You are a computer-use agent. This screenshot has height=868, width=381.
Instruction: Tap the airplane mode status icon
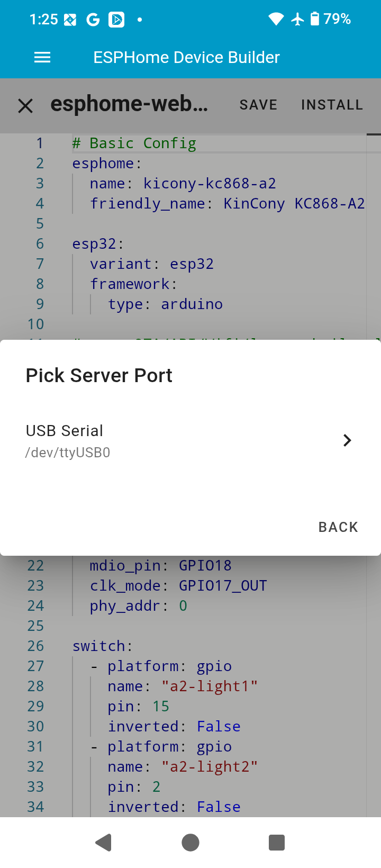[x=298, y=20]
